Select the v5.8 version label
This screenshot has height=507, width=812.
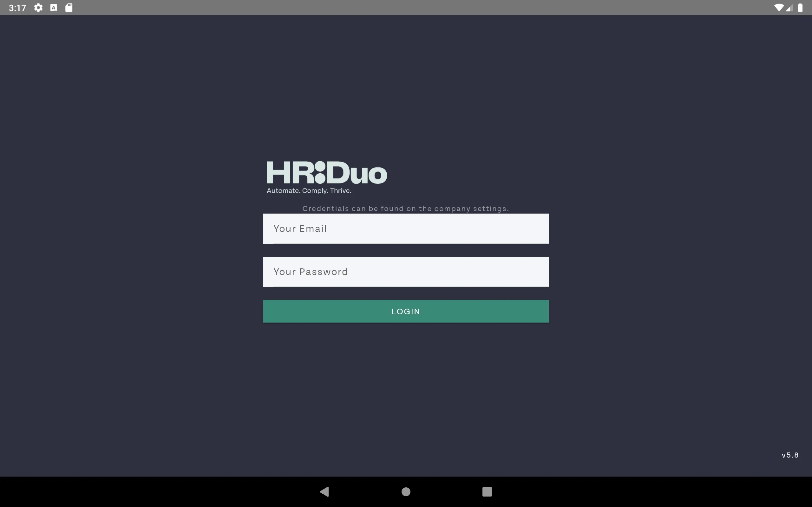(x=790, y=455)
